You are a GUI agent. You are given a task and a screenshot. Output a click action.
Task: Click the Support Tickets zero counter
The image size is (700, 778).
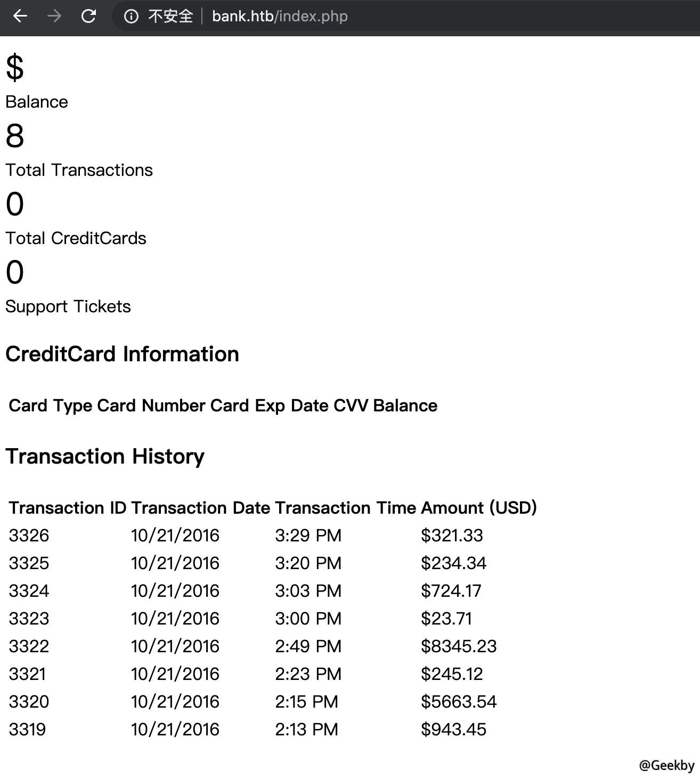pos(14,273)
